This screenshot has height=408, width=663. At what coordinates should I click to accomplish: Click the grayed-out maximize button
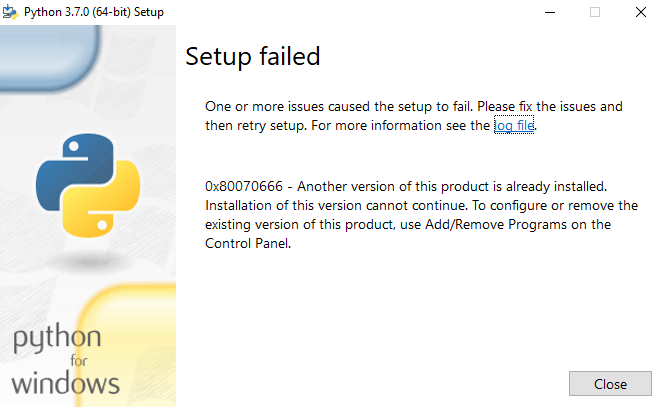click(595, 12)
